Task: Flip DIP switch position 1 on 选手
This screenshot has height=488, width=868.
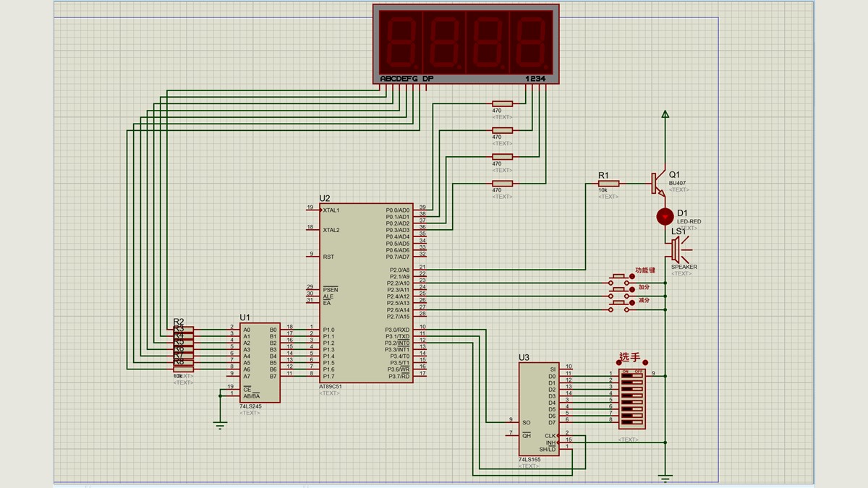Action: coord(631,376)
